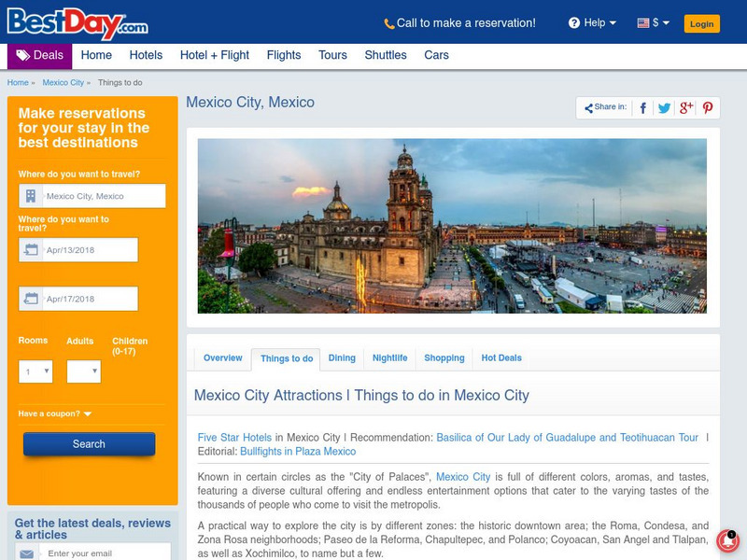
Task: Open the Cars menu item
Action: tap(436, 55)
